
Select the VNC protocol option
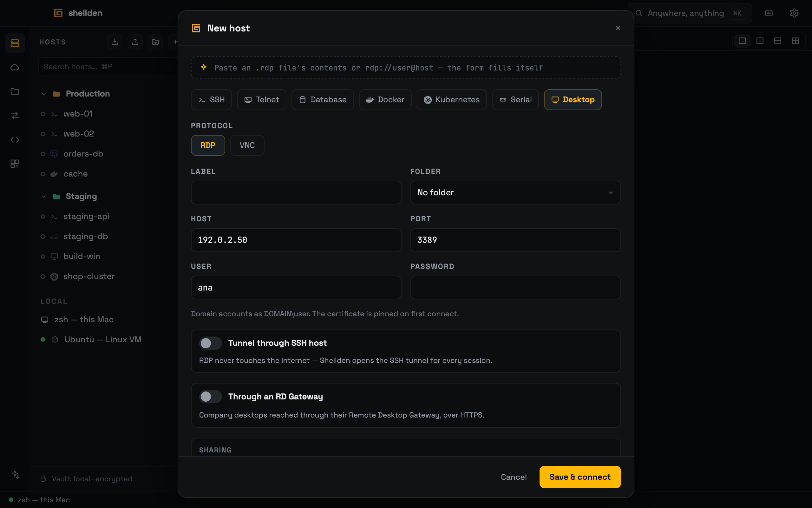tap(247, 145)
